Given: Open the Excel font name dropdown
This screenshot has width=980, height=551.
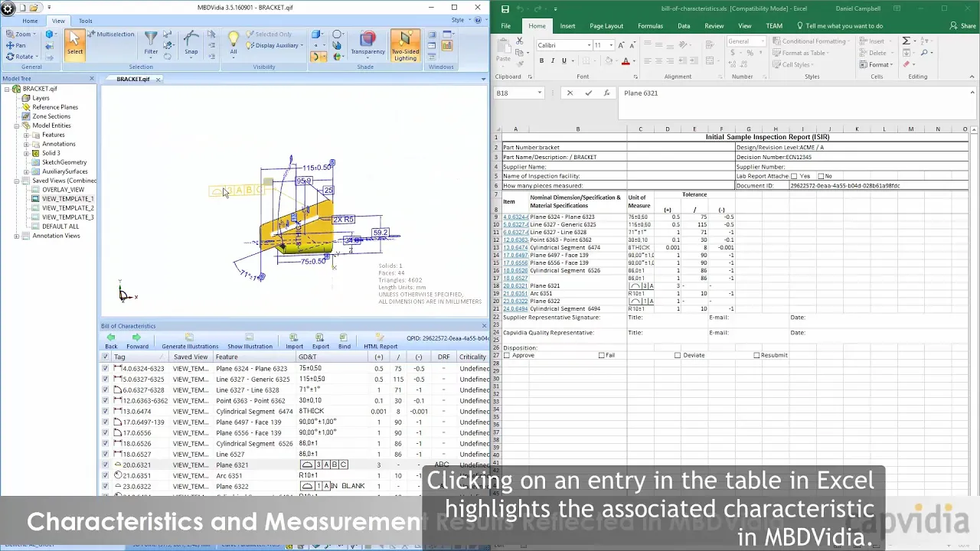Looking at the screenshot, I should [589, 45].
